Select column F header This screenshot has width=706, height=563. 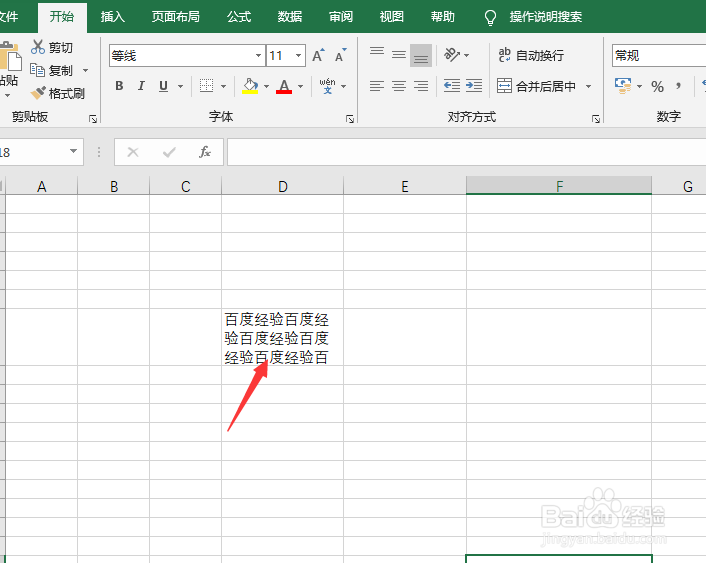pos(559,186)
